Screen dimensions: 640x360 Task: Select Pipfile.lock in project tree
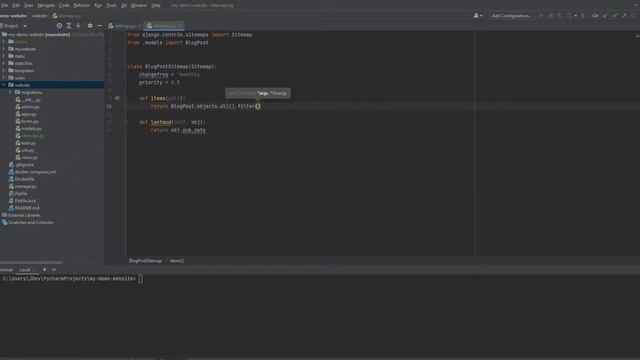pos(22,201)
